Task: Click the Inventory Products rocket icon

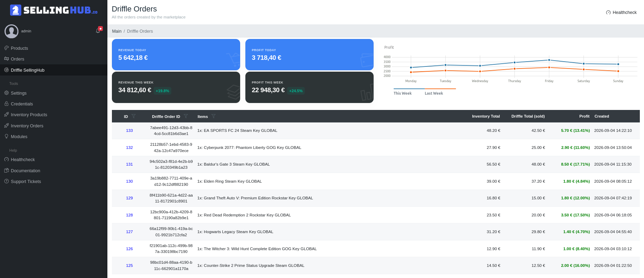Action: click(x=6, y=114)
